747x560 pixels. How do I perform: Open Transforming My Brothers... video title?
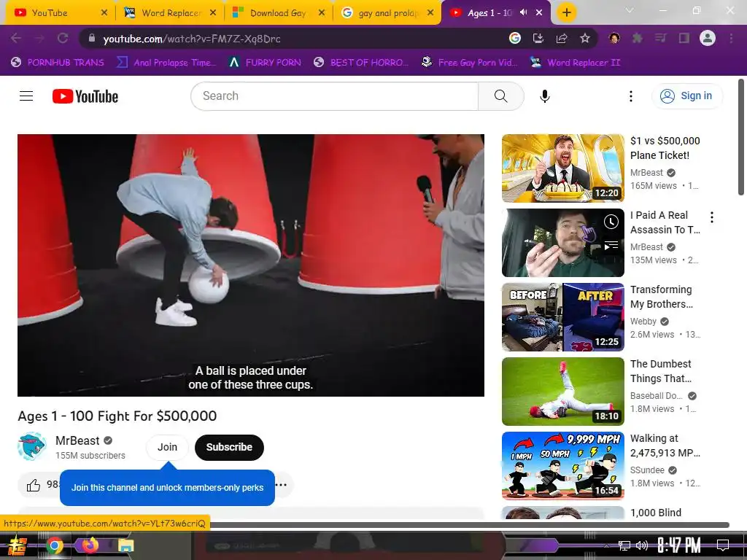pos(662,297)
